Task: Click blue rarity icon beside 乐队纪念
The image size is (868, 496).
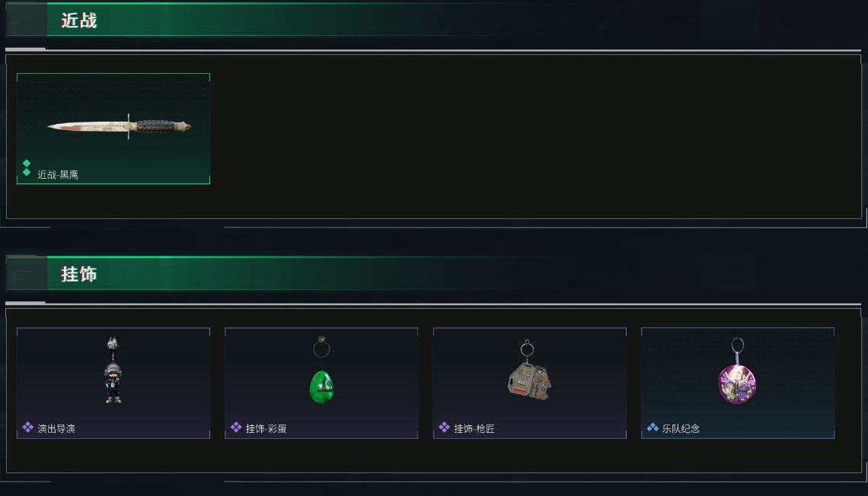Action: [x=653, y=428]
